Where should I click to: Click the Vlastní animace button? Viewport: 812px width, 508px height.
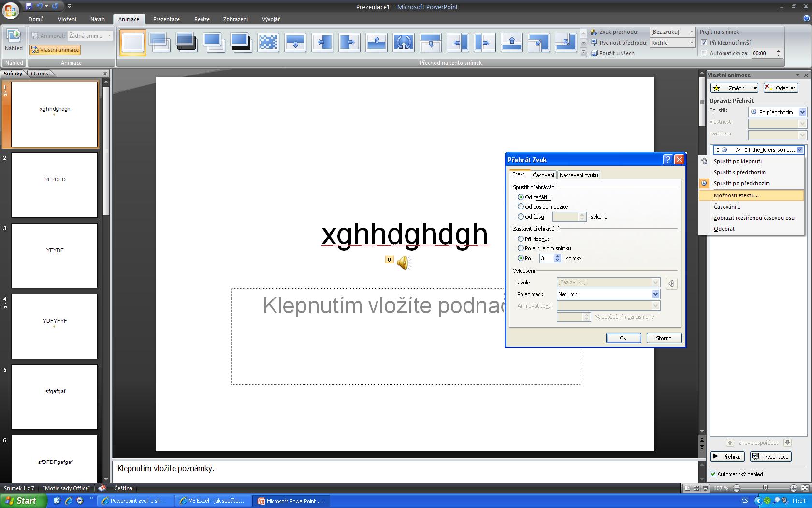pos(55,50)
